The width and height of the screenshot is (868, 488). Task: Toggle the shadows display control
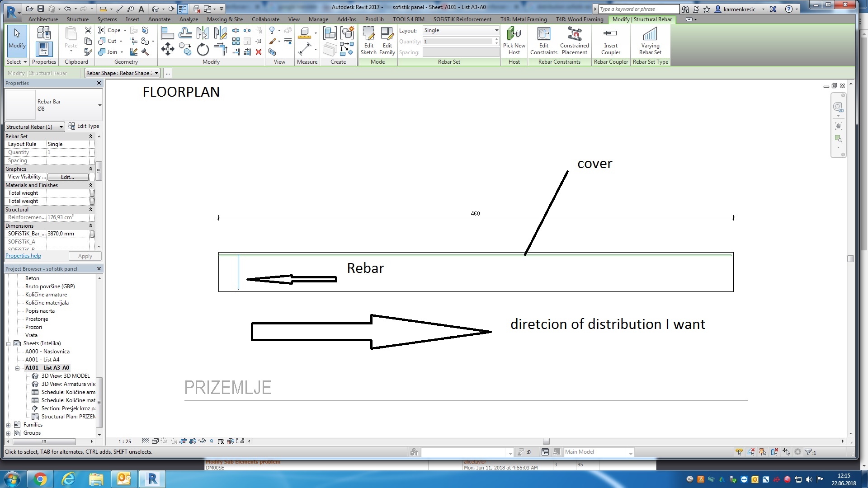click(174, 441)
